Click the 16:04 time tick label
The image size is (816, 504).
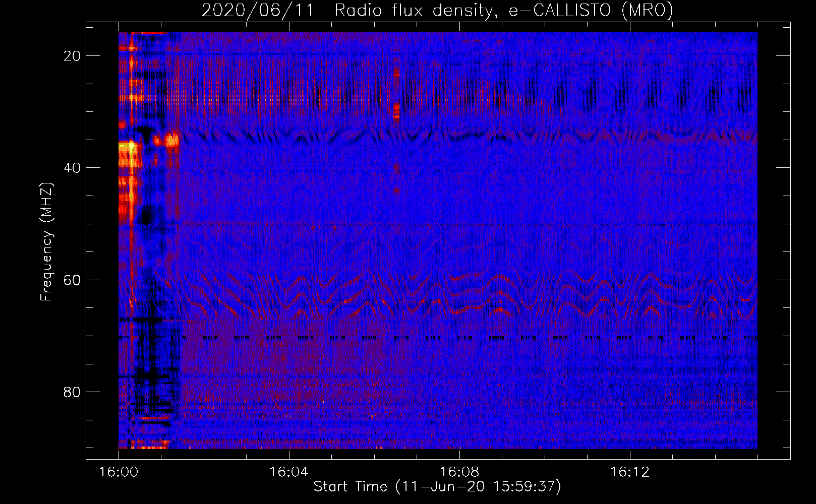point(289,472)
